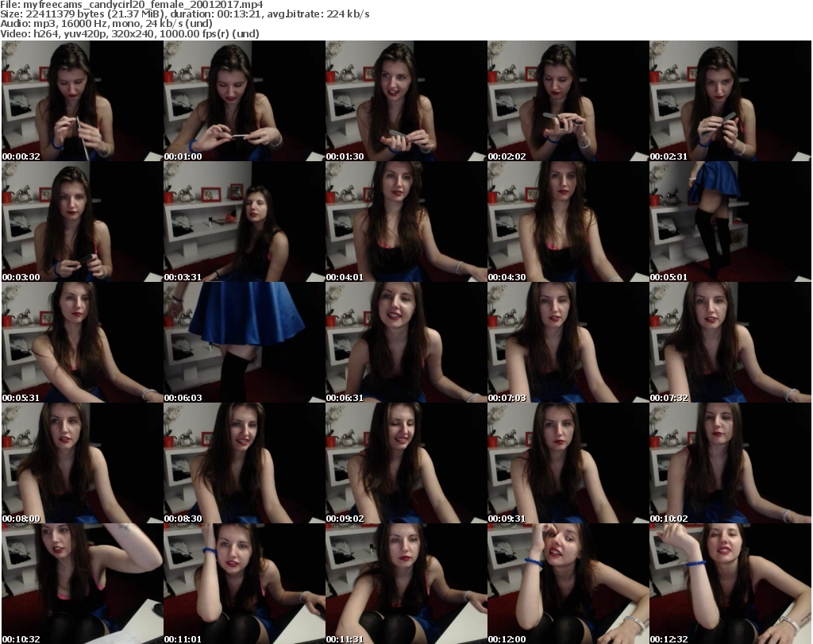Image resolution: width=813 pixels, height=644 pixels.
Task: Select the frame timestamped 00:07:03
Action: click(568, 343)
